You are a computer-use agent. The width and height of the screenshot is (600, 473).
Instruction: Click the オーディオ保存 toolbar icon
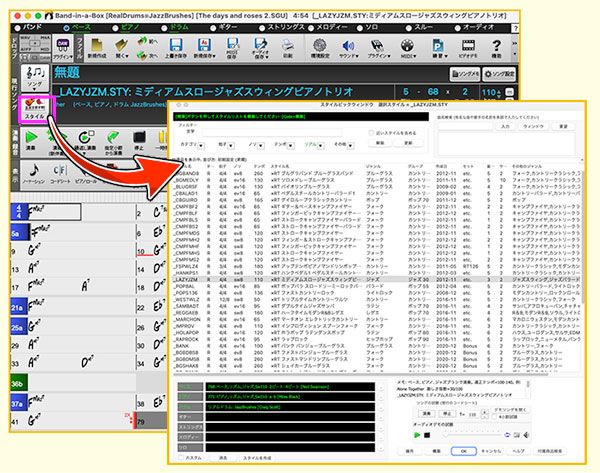260,48
